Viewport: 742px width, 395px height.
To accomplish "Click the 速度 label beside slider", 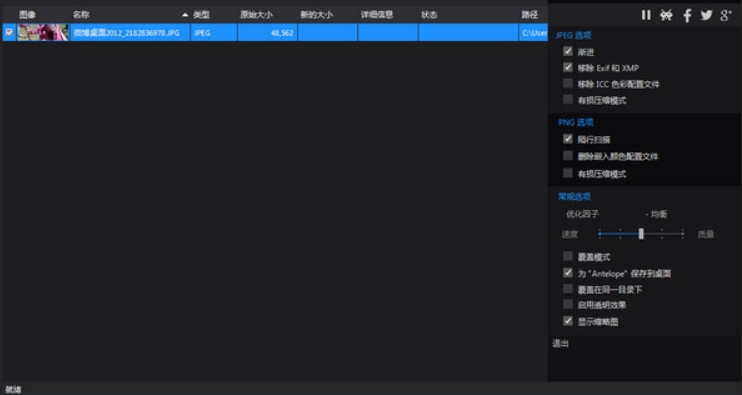I will point(569,234).
